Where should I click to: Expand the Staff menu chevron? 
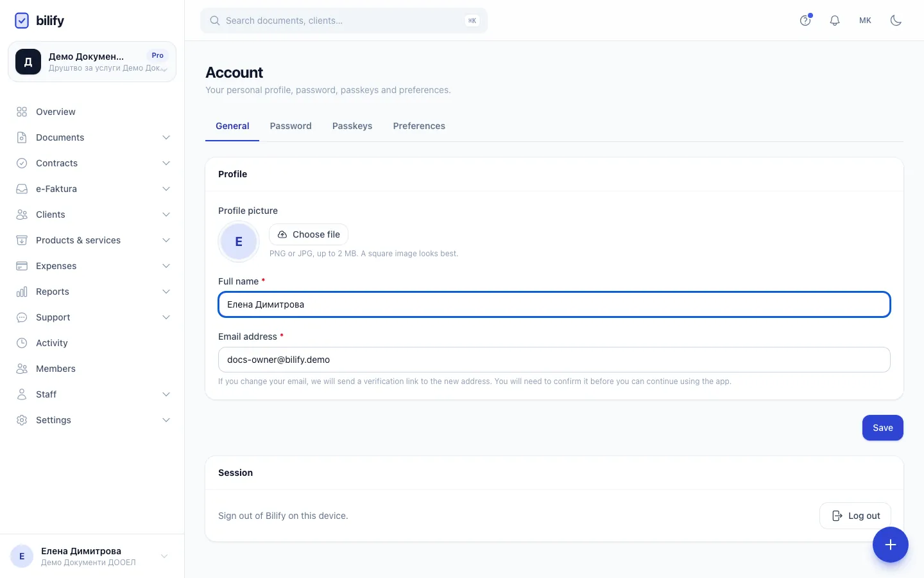(166, 394)
